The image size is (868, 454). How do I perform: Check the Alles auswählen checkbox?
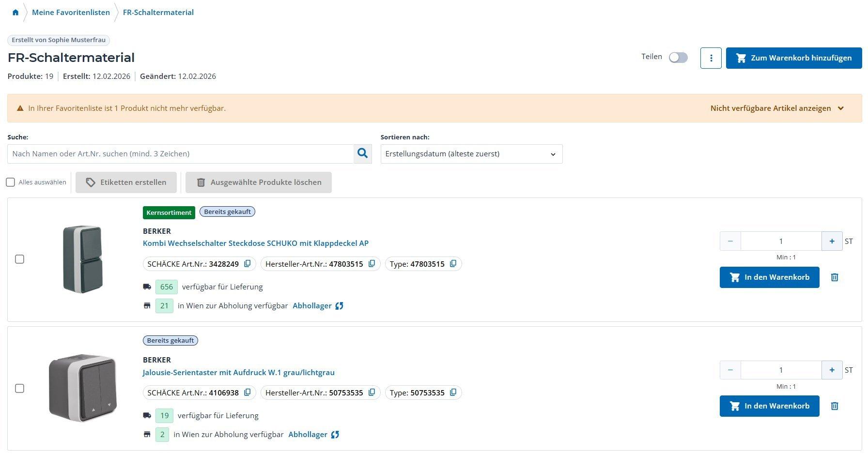click(x=11, y=182)
